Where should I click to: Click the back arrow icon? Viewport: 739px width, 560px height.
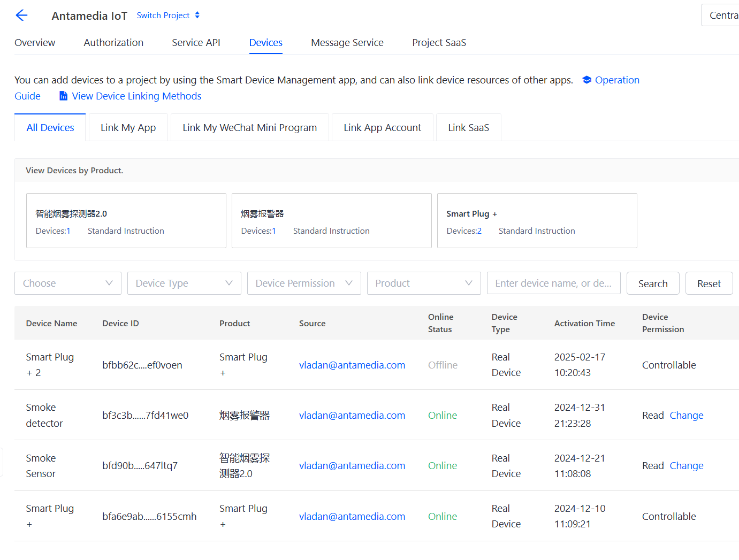tap(21, 16)
